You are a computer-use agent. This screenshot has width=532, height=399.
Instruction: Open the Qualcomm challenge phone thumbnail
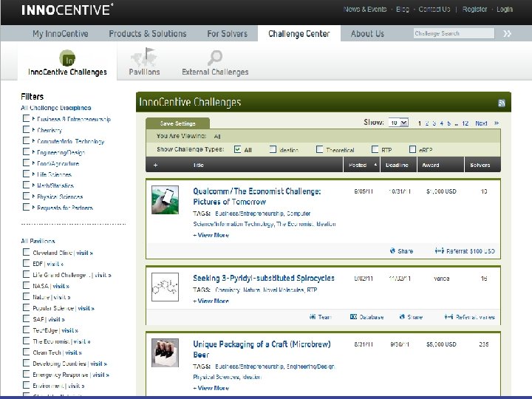click(165, 199)
